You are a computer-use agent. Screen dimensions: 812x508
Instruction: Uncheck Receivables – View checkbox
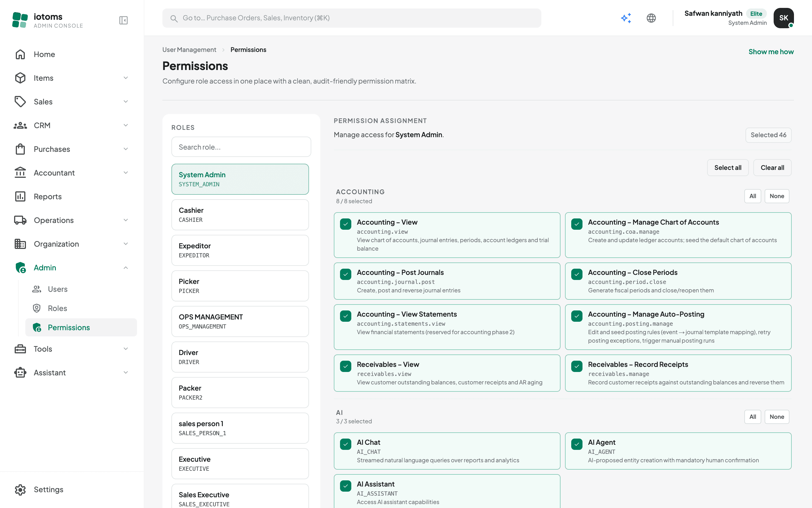[346, 366]
